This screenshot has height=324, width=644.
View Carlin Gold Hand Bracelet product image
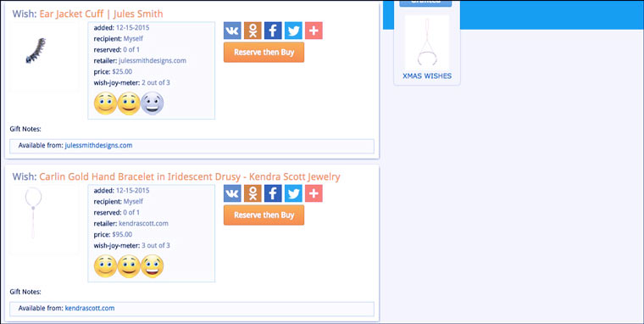click(x=44, y=220)
